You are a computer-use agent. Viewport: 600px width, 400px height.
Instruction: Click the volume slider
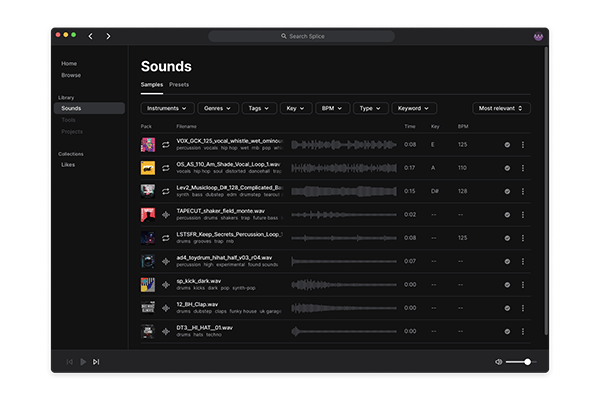click(x=520, y=361)
